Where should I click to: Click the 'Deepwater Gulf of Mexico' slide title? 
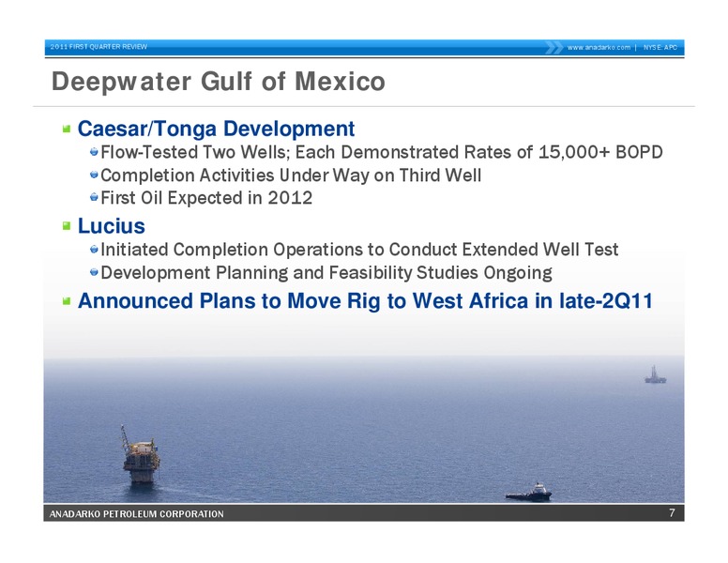point(219,82)
